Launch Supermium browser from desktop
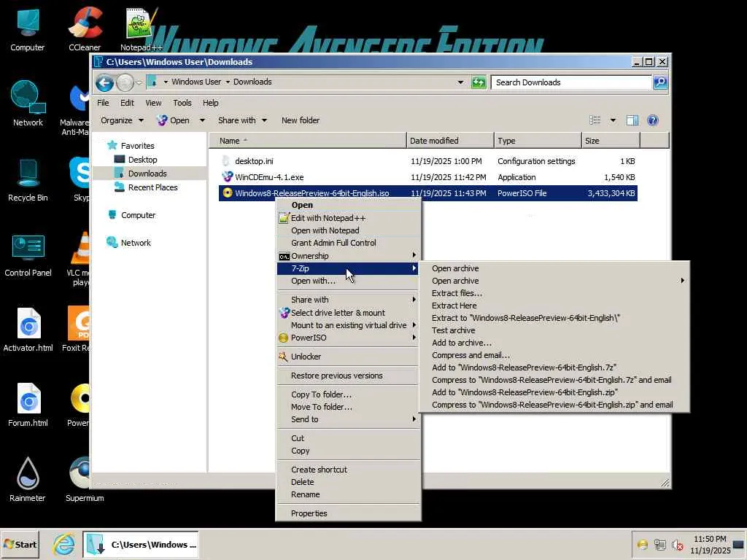This screenshot has height=560, width=747. [85, 480]
